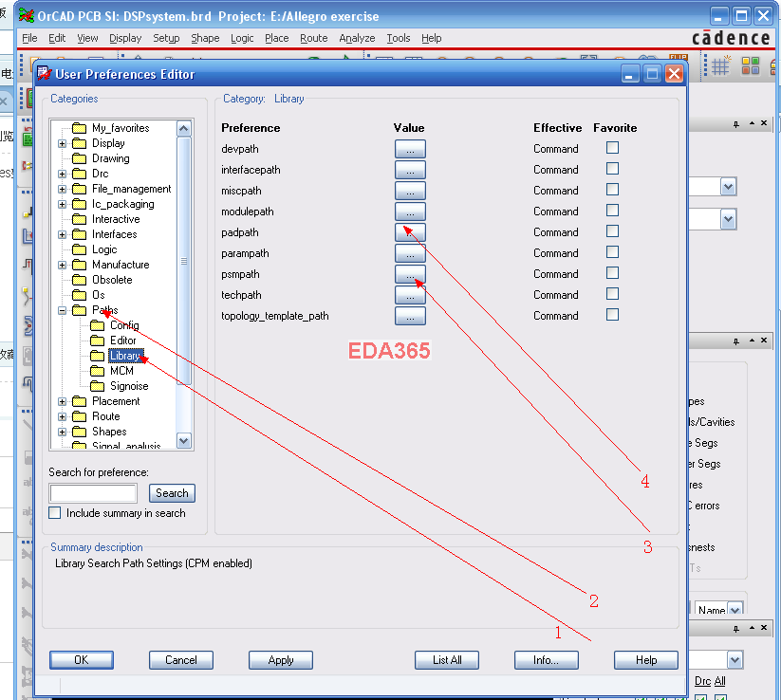Screen dimensions: 781x700
Task: Expand the Manufacture category node
Action: (x=63, y=265)
